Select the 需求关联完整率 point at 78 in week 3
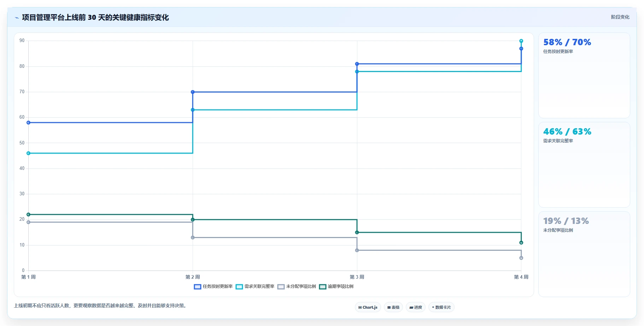 click(357, 72)
